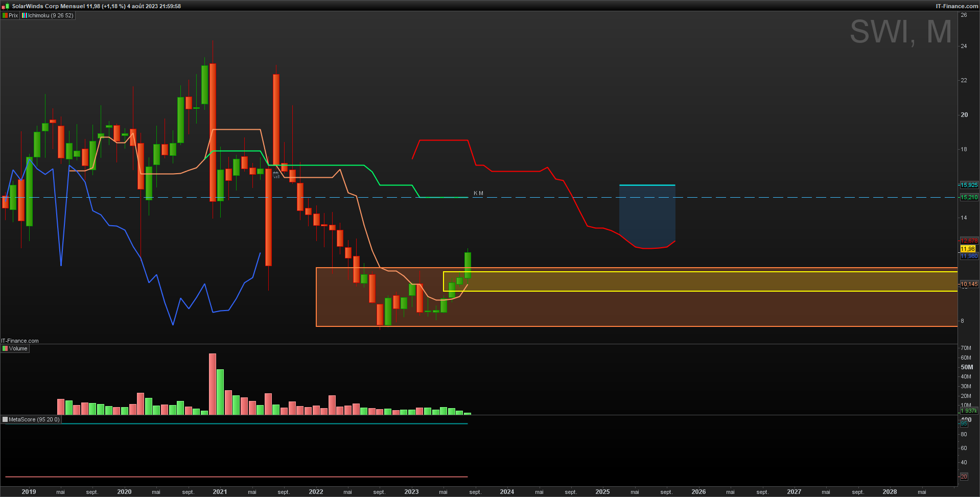Open the Ichimoku (9 26 52) indicator label

[51, 15]
